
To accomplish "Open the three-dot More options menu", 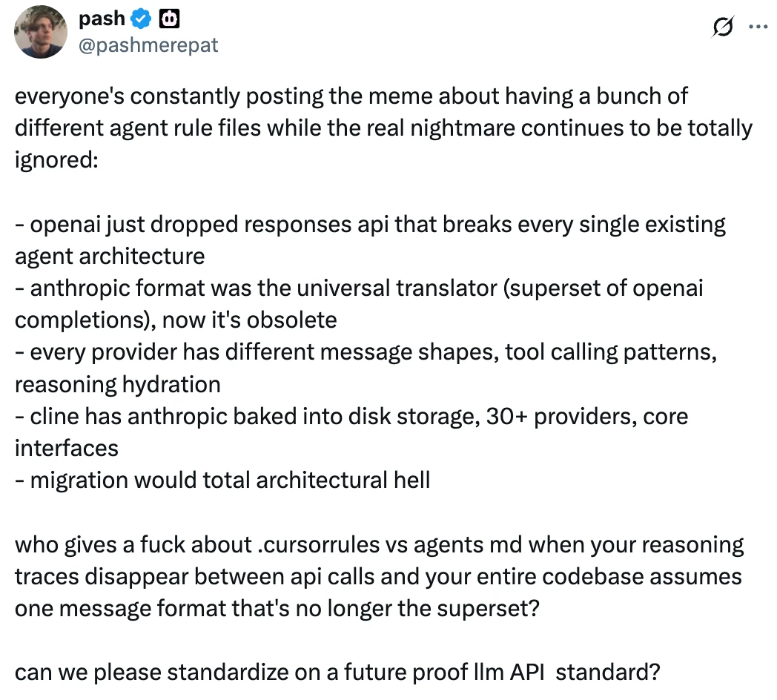I will tap(757, 27).
